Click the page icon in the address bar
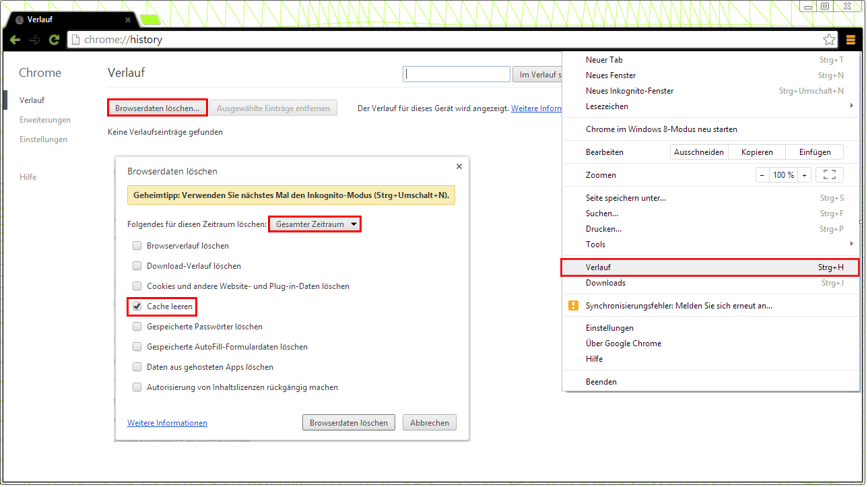The height and width of the screenshot is (487, 868). pos(76,39)
